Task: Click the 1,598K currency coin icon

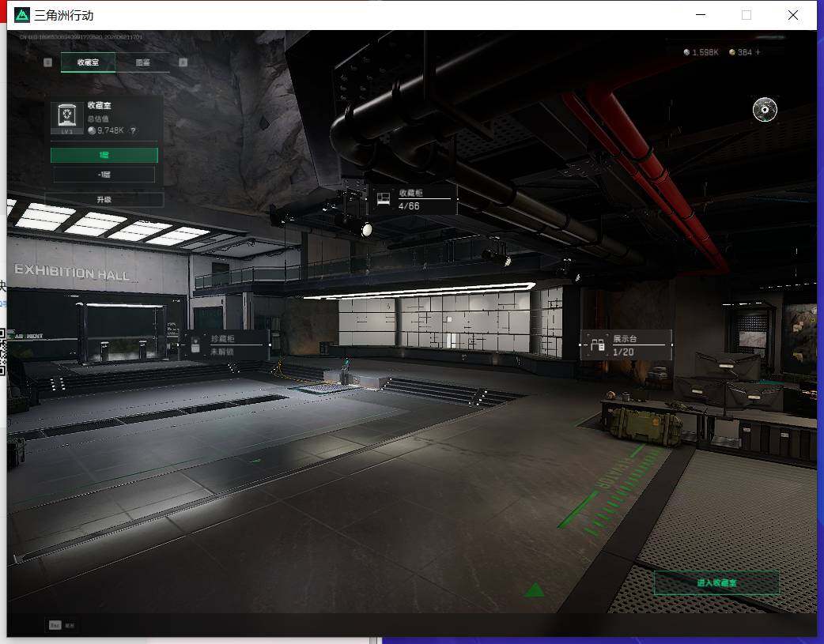Action: pyautogui.click(x=686, y=52)
